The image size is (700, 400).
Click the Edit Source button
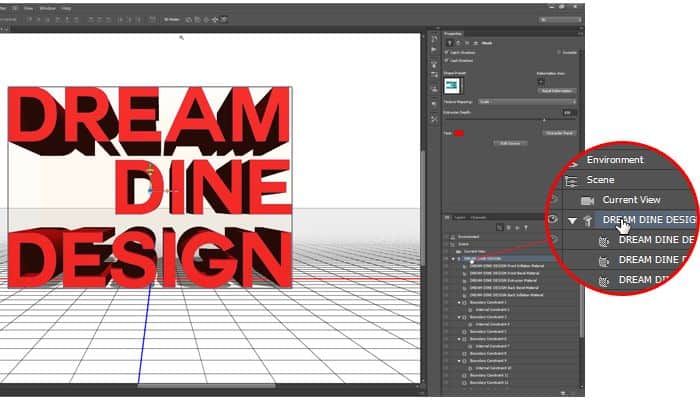point(510,143)
